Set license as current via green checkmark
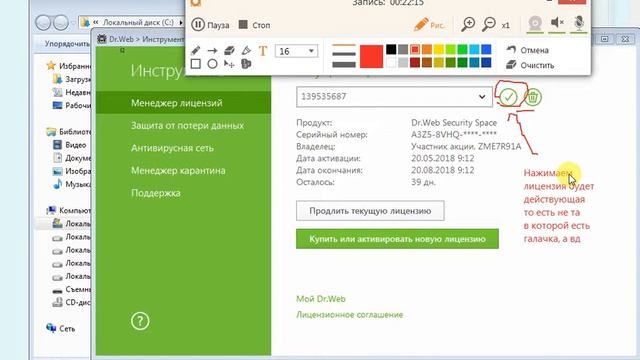The image size is (640, 360). coord(509,97)
